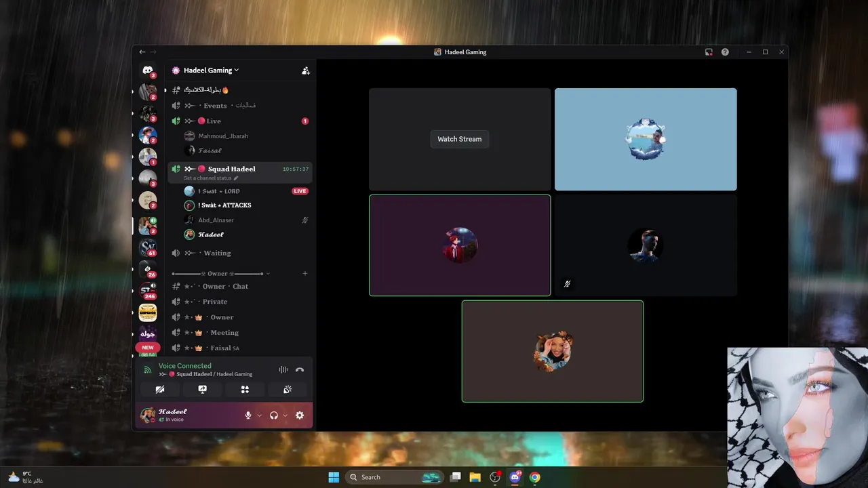Select the light-blue participant tile
Image resolution: width=868 pixels, height=488 pixels.
(x=646, y=139)
